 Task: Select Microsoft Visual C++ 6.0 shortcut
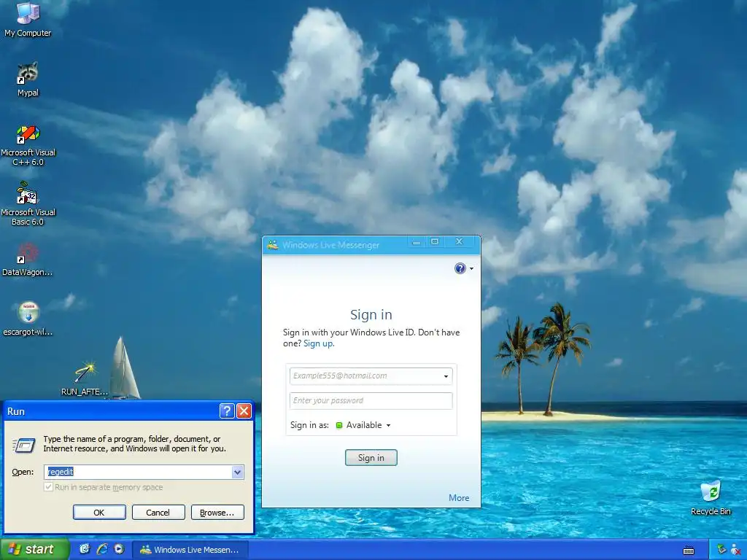coord(28,145)
